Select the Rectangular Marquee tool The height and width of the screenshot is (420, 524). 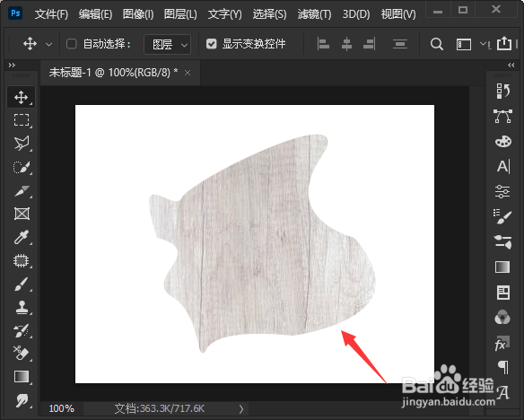(21, 120)
